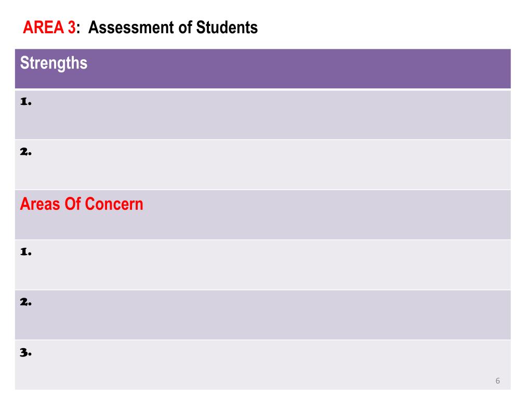This screenshot has width=532, height=399.
Task: Select the white Strengths header text
Action: (54, 63)
